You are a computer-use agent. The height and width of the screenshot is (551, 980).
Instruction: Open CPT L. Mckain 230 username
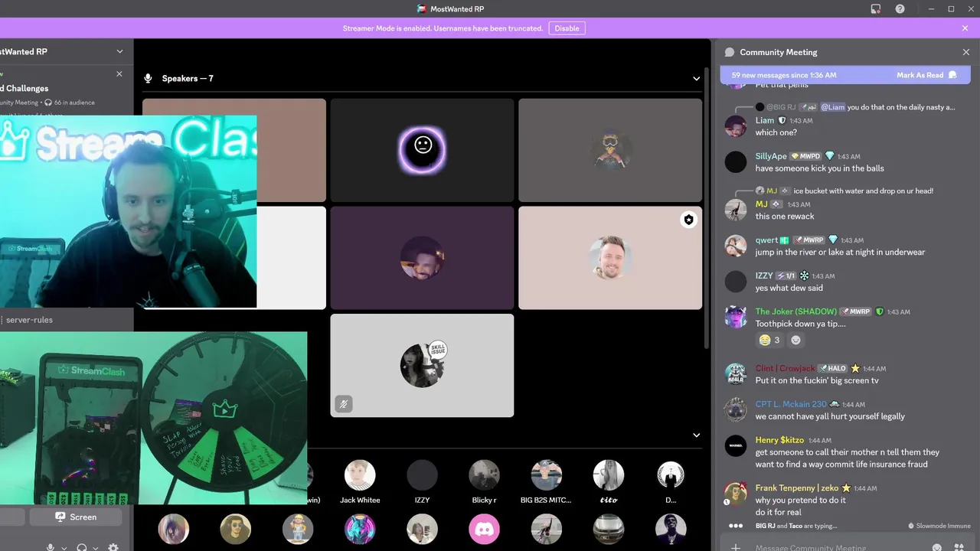pyautogui.click(x=791, y=404)
